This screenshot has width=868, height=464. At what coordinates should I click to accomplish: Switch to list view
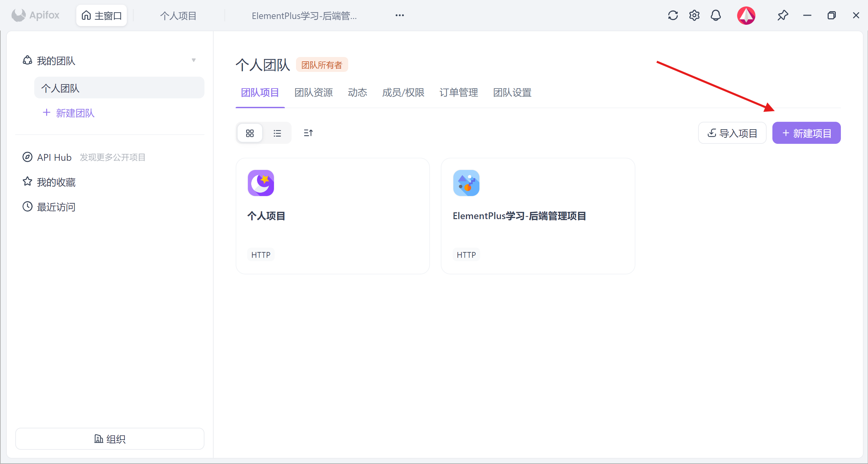click(x=277, y=133)
